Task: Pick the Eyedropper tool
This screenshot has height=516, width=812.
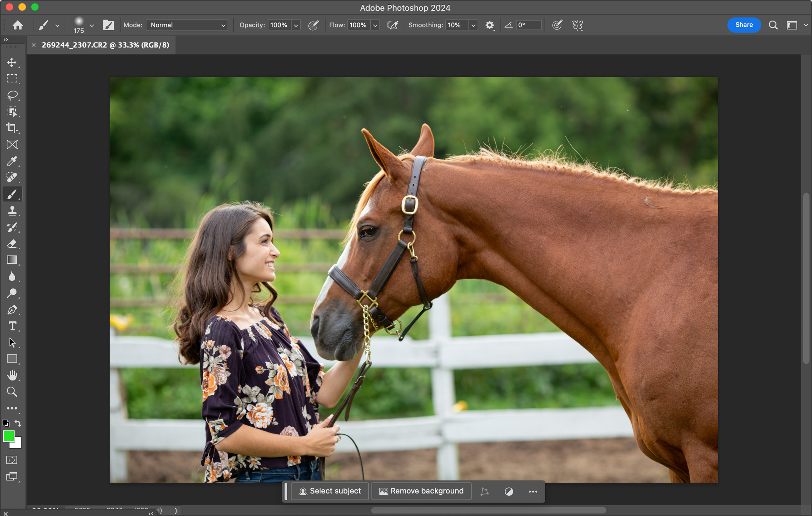Action: tap(12, 161)
